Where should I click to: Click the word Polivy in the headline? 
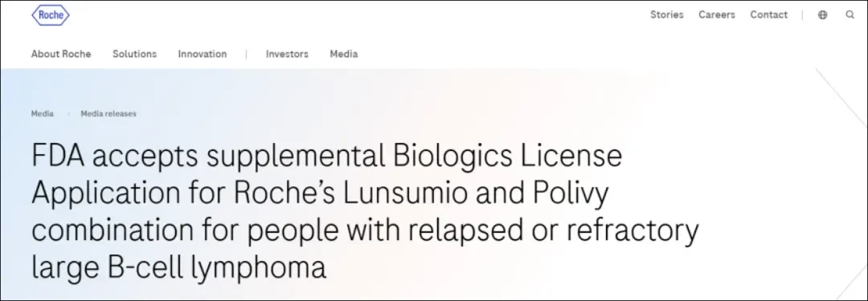point(571,193)
